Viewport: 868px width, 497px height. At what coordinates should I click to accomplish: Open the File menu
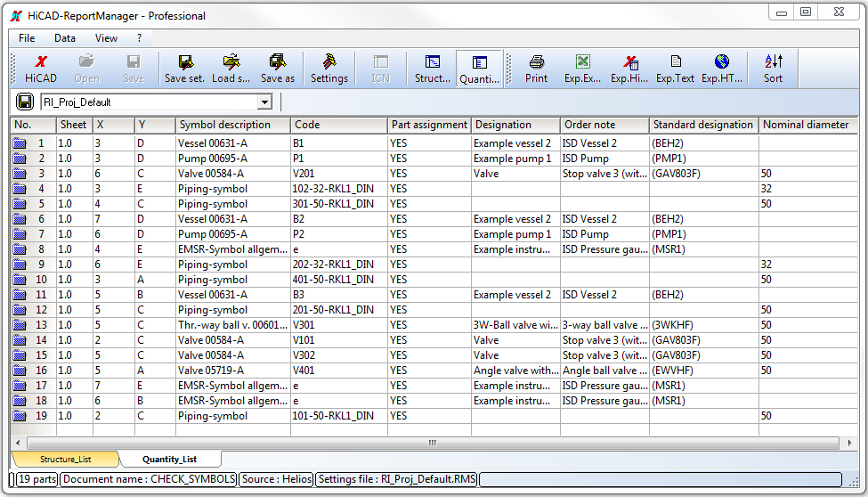(x=27, y=38)
